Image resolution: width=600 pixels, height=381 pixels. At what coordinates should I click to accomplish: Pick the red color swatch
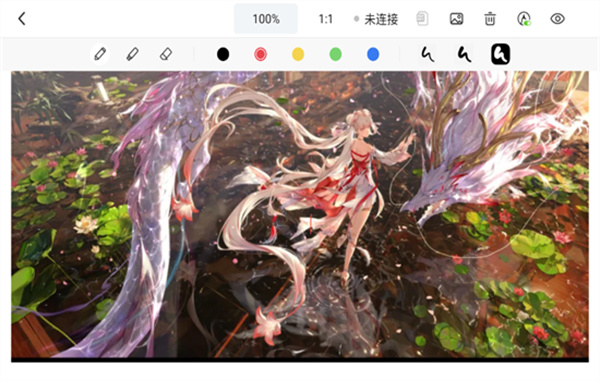click(261, 54)
